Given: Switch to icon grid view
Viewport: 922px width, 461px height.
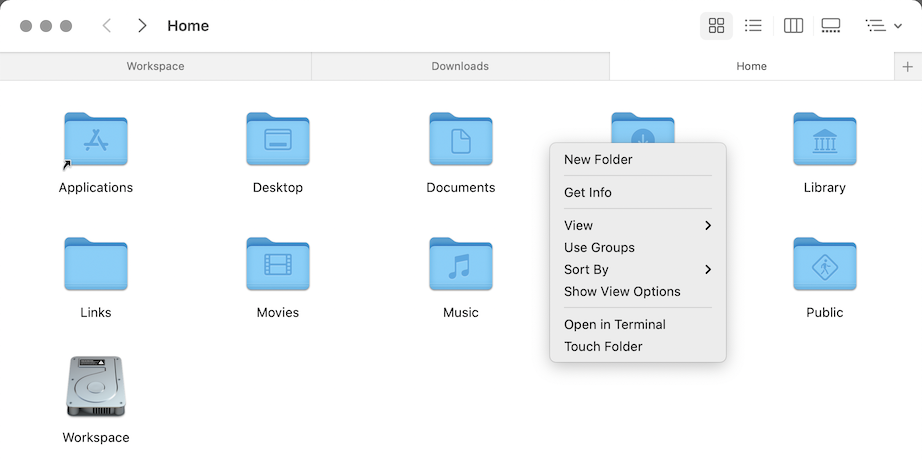Looking at the screenshot, I should (716, 26).
